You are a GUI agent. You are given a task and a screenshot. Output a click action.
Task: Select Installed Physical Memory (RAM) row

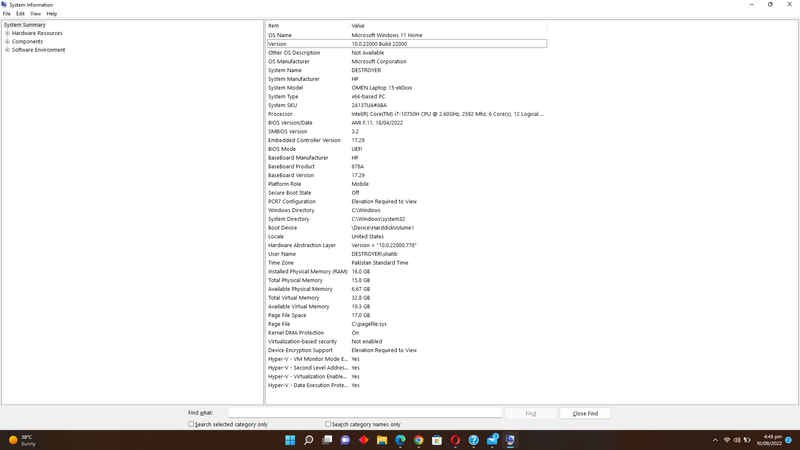407,271
